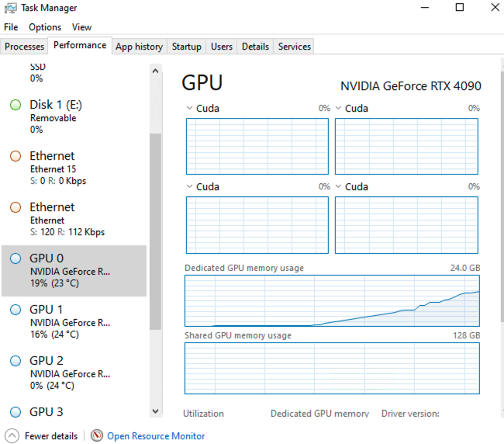Click the Dedicated GPU memory usage graph
The image size is (504, 444).
[x=332, y=300]
